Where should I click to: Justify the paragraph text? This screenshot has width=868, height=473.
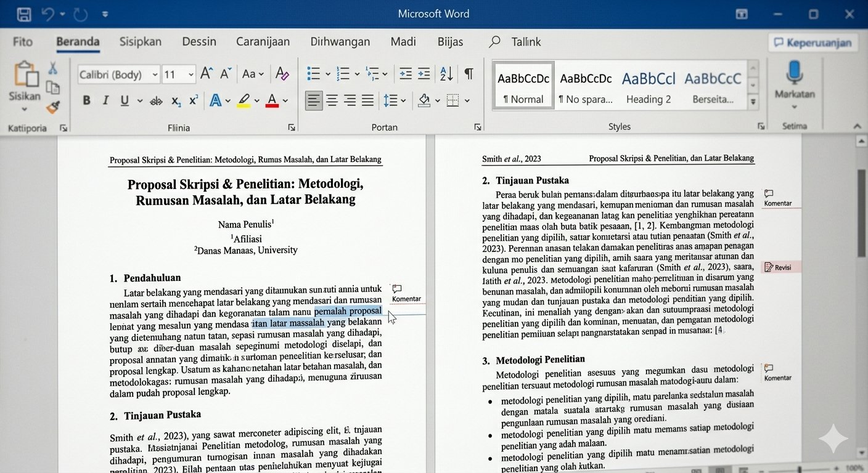368,100
